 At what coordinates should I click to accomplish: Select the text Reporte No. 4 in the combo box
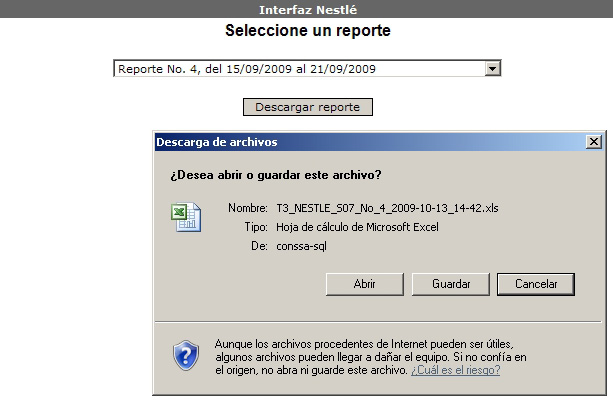tap(158, 69)
